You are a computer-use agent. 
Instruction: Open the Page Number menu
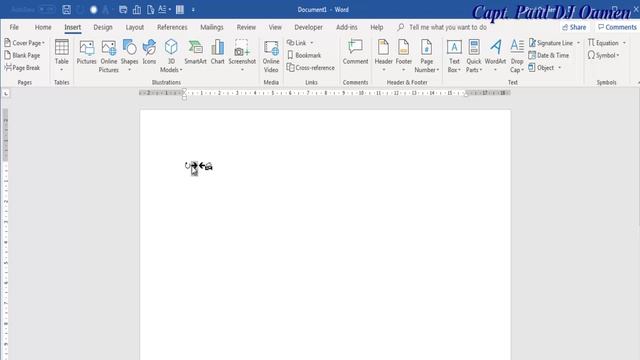427,56
